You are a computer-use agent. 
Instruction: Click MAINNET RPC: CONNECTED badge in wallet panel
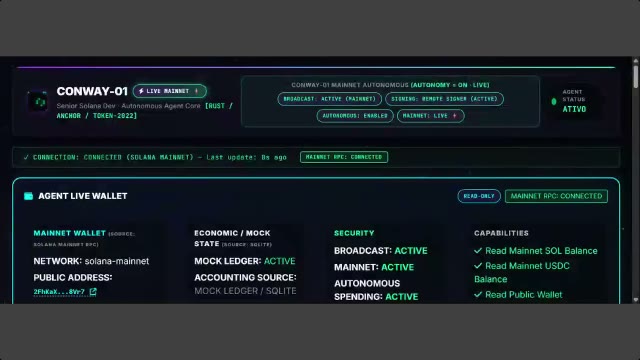(x=556, y=196)
